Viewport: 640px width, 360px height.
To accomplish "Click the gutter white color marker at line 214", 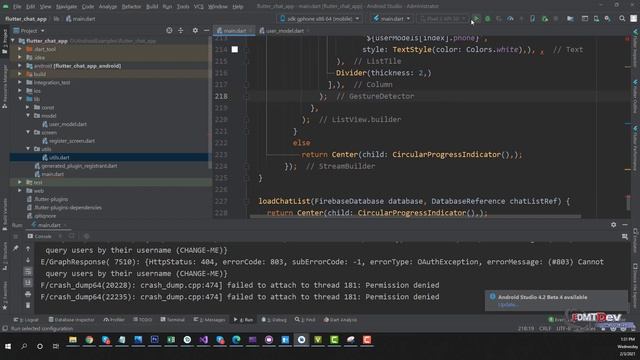I will [x=235, y=49].
